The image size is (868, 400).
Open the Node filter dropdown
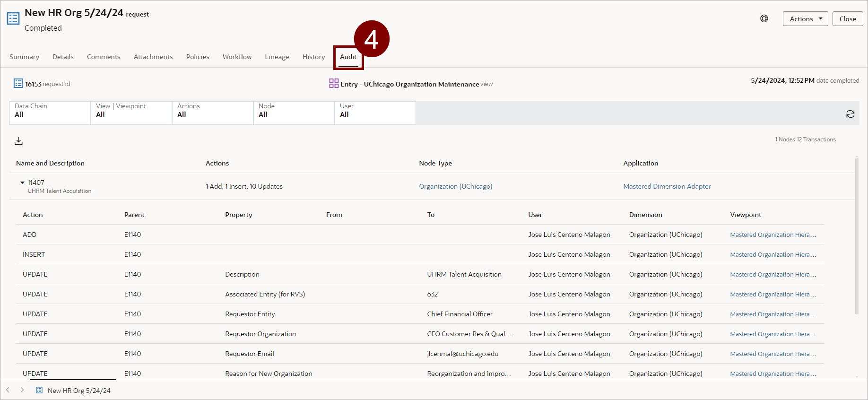(294, 113)
